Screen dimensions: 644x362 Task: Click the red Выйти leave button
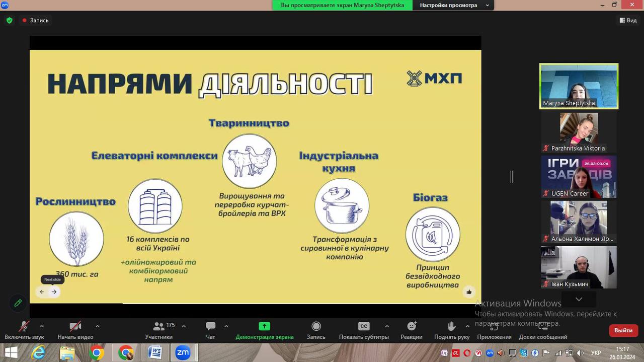(623, 330)
